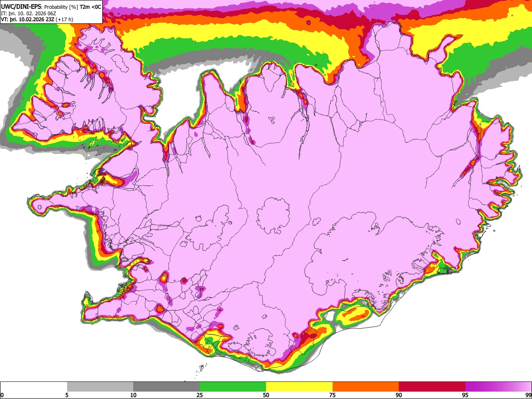Click the white 0–5 legend swatch
This screenshot has height=399, width=532.
[34, 387]
